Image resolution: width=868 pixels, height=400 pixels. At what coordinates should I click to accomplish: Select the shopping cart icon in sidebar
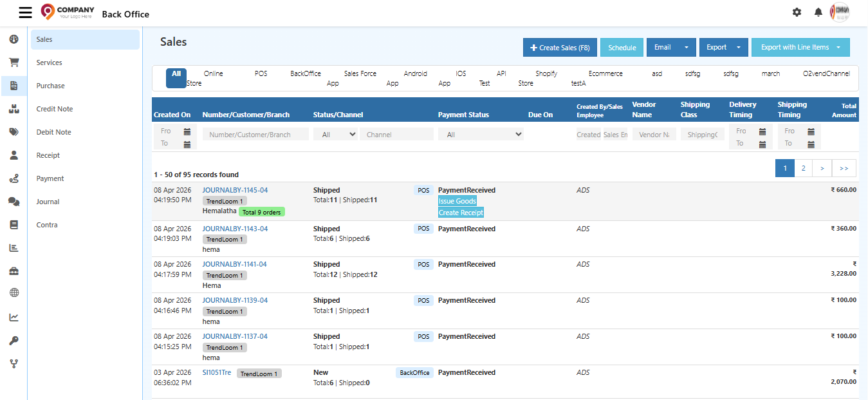pyautogui.click(x=14, y=62)
